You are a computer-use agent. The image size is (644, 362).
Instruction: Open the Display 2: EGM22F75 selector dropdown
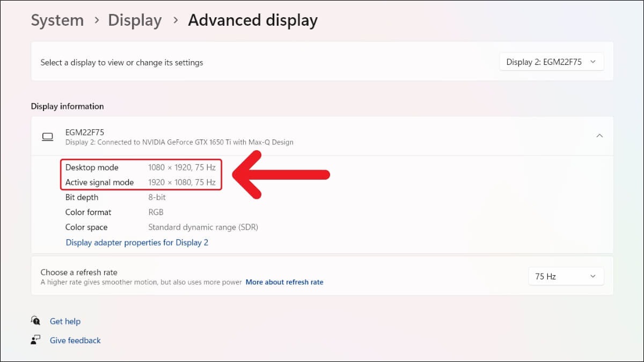(551, 62)
